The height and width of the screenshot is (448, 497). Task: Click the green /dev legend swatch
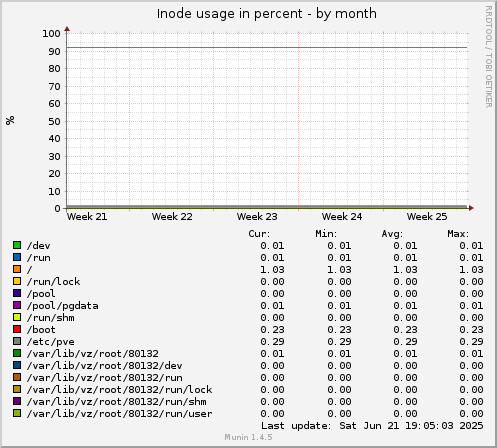[17, 245]
